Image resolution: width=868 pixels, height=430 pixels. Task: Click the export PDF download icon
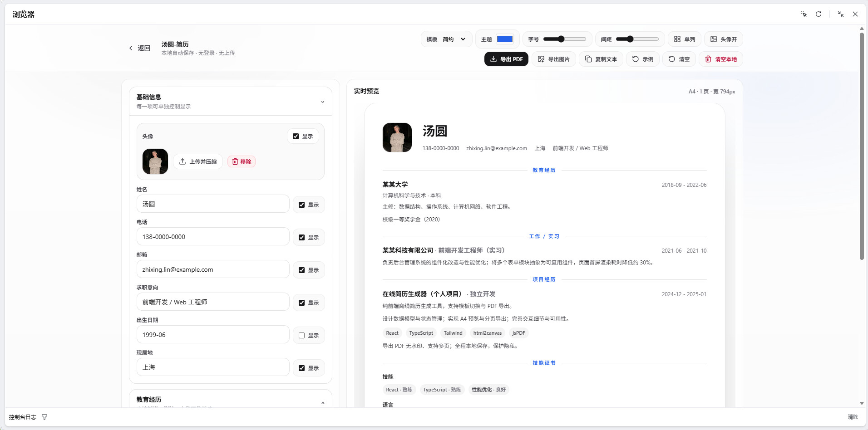493,59
